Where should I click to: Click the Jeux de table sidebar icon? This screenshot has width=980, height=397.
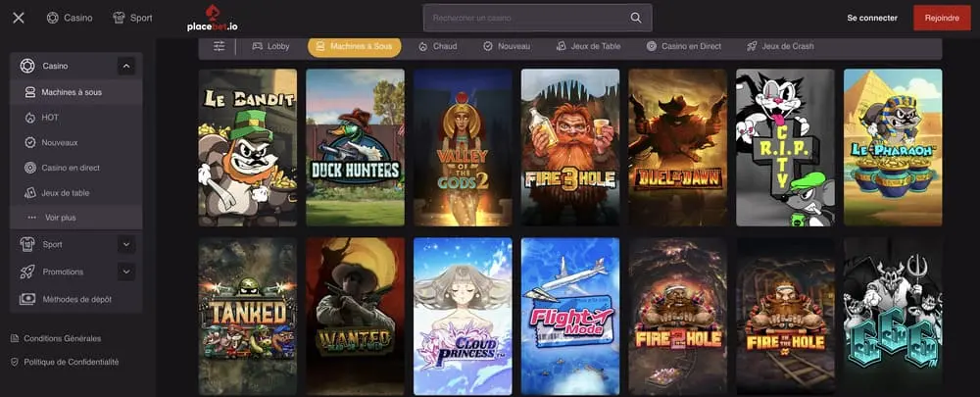[x=29, y=193]
